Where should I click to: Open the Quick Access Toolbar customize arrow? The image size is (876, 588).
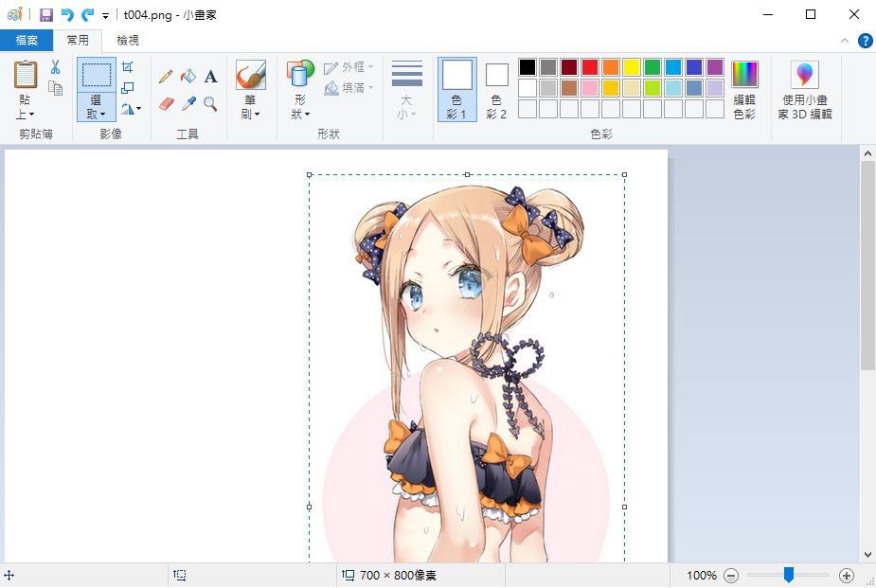(105, 16)
